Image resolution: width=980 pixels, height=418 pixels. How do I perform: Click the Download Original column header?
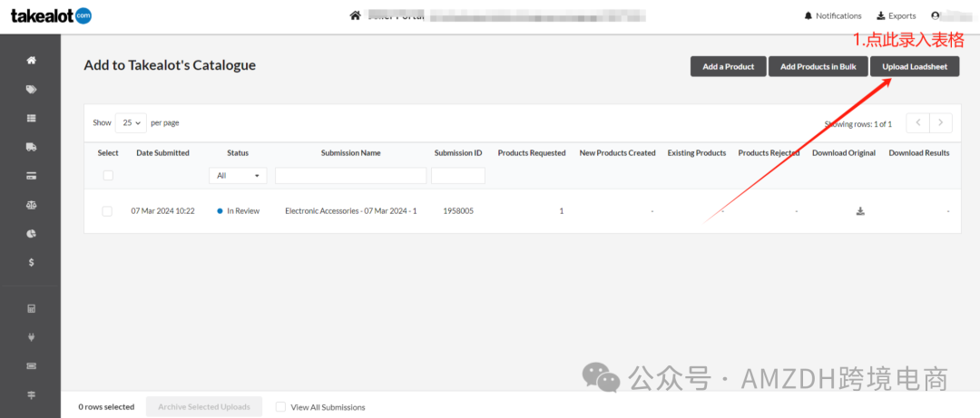point(844,153)
